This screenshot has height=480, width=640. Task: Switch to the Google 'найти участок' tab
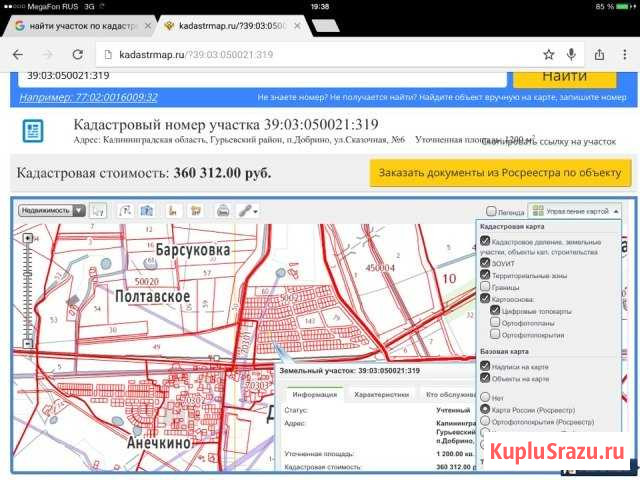80,26
